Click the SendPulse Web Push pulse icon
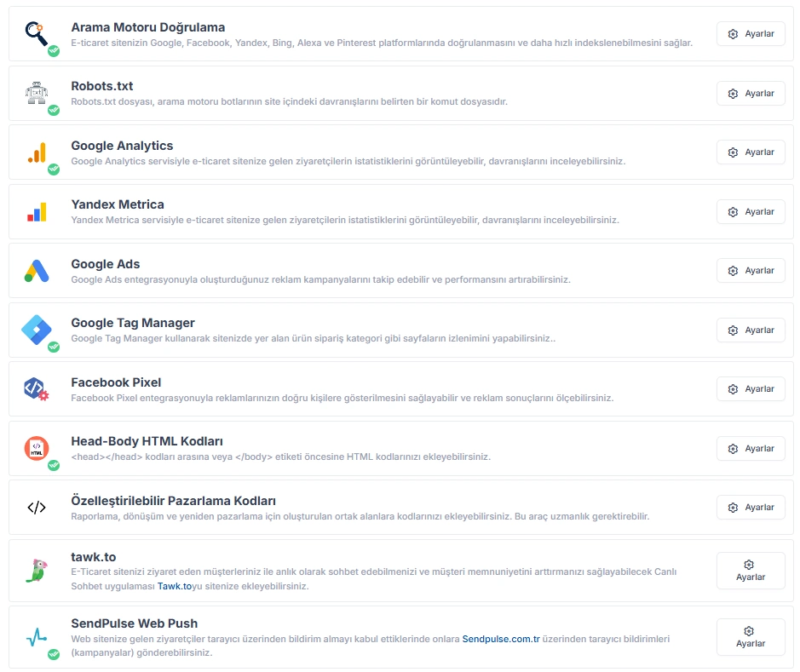Viewport: 800px width, 672px height. click(x=37, y=637)
